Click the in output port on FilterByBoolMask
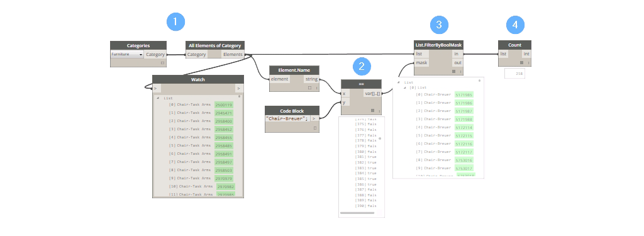 458,54
